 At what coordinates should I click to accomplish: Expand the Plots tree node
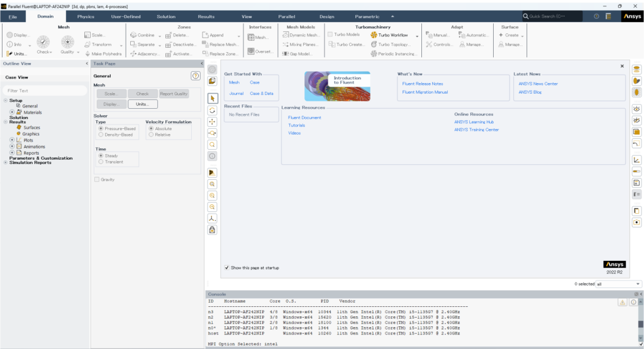(12, 140)
